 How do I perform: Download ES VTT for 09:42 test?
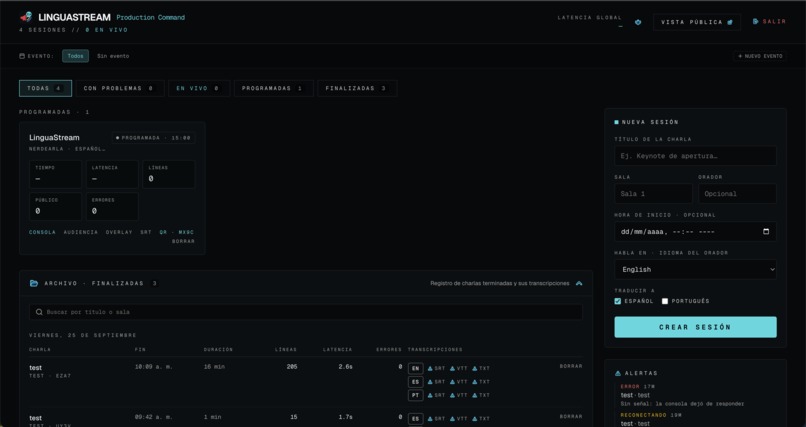[459, 419]
